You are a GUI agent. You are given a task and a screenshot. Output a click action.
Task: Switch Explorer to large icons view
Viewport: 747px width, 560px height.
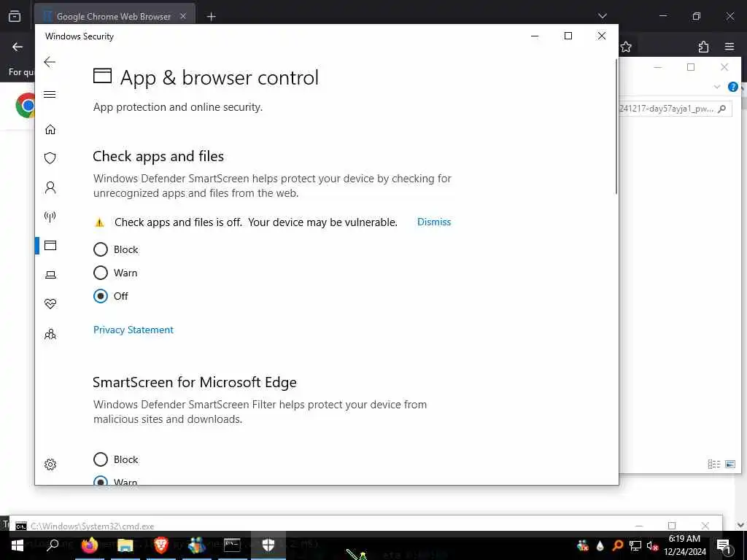(729, 464)
